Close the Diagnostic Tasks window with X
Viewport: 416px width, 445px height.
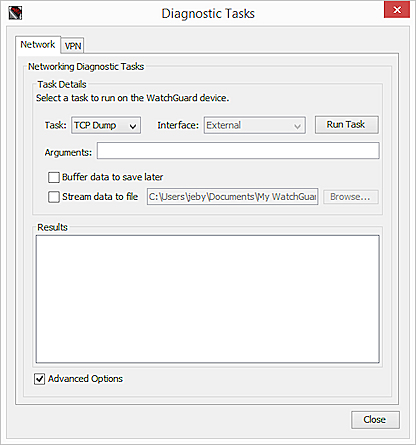coord(397,10)
